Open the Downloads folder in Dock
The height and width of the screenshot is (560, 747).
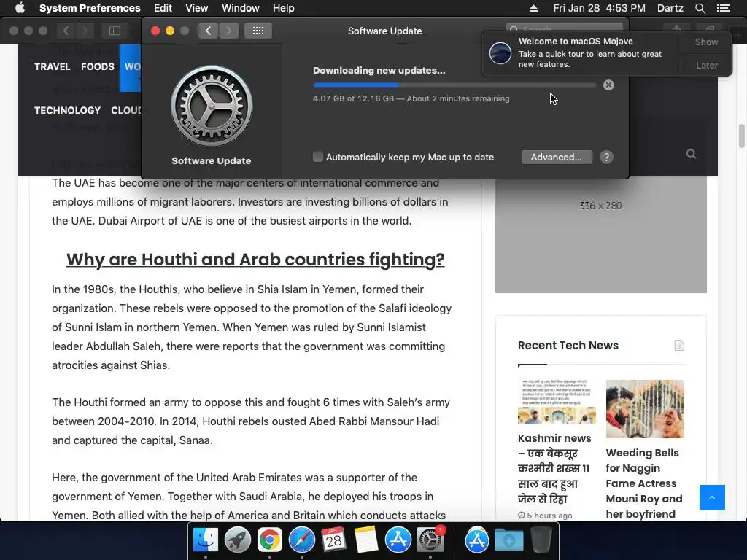[x=508, y=541]
